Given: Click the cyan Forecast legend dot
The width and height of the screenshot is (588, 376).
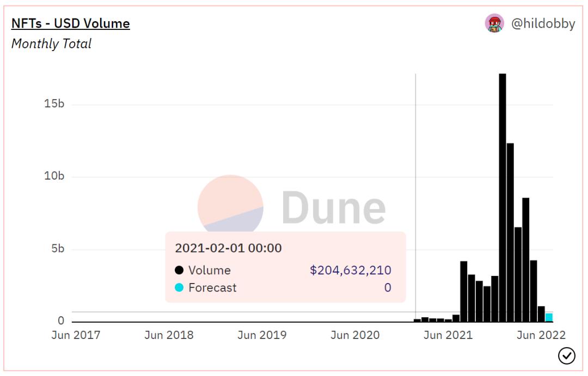Looking at the screenshot, I should (x=179, y=288).
